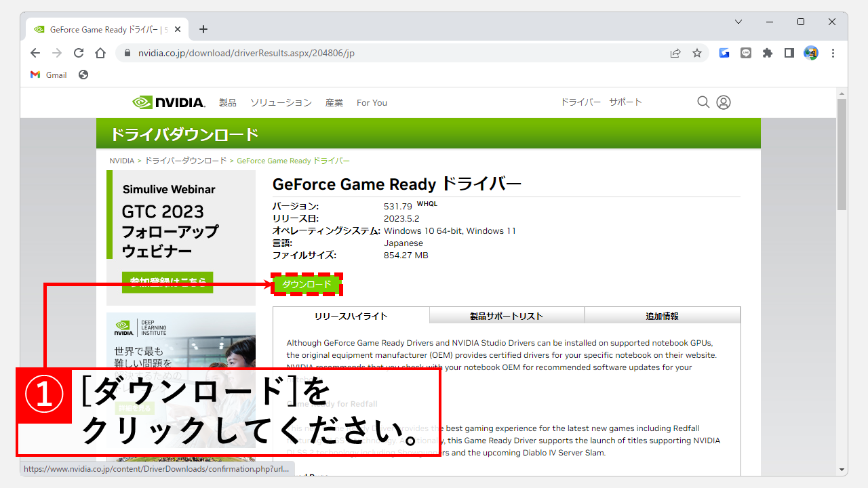Click the NVIDIA account profile icon
This screenshot has width=868, height=488.
click(x=724, y=102)
